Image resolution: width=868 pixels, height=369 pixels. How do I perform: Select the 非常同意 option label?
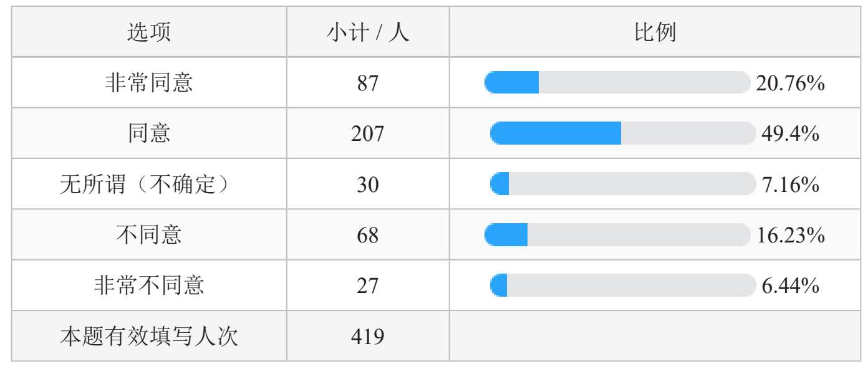(x=149, y=83)
